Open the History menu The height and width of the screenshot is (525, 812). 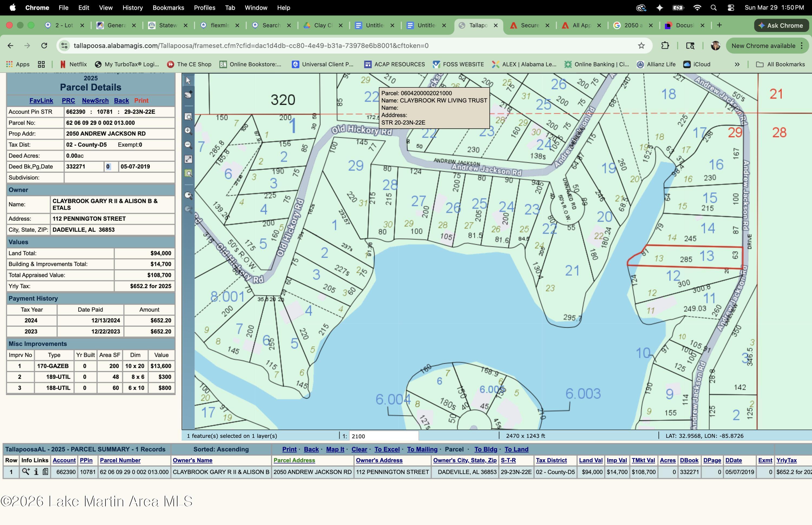133,8
